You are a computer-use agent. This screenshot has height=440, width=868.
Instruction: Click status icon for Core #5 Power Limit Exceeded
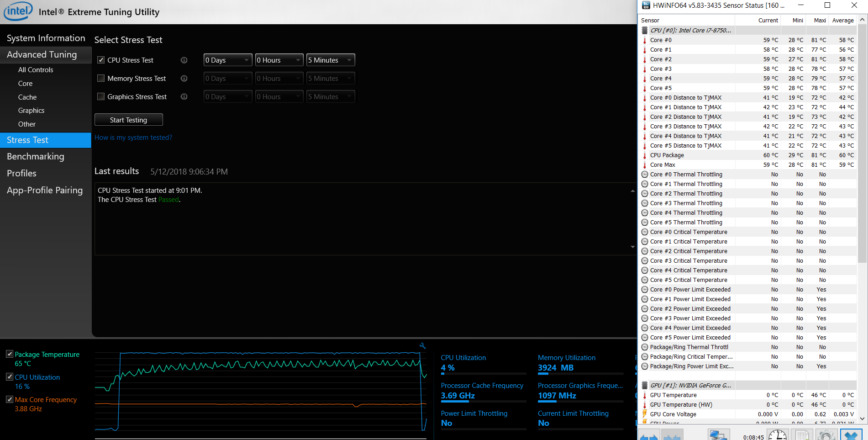tap(645, 338)
